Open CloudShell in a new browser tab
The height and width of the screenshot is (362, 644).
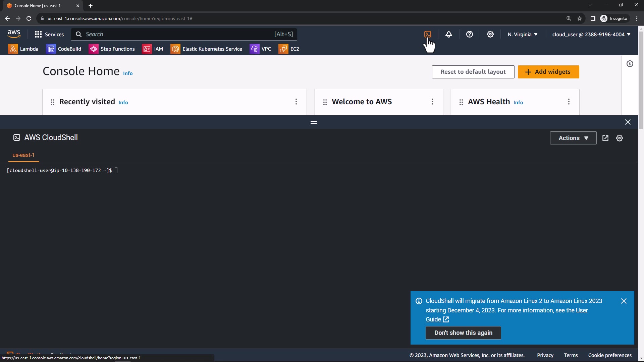[605, 138]
